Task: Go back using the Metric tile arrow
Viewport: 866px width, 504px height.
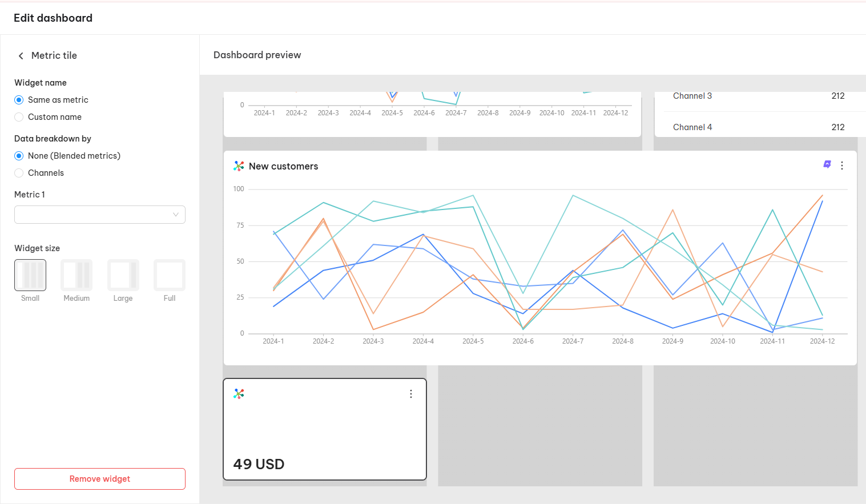Action: coord(21,56)
